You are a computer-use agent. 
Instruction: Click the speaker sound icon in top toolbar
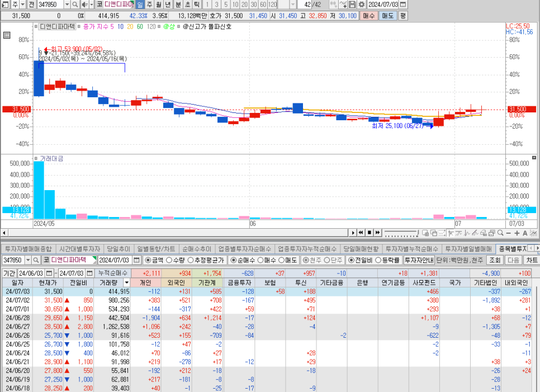click(85, 4)
